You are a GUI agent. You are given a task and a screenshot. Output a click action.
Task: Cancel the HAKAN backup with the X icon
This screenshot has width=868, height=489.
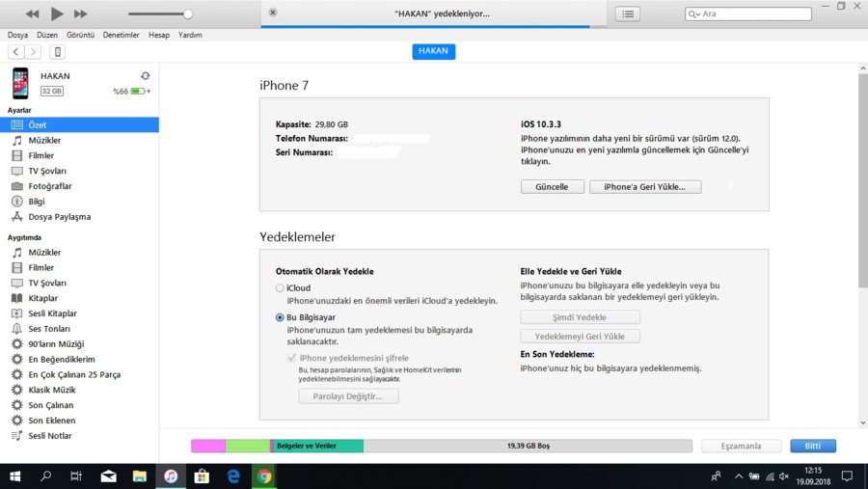pyautogui.click(x=273, y=13)
